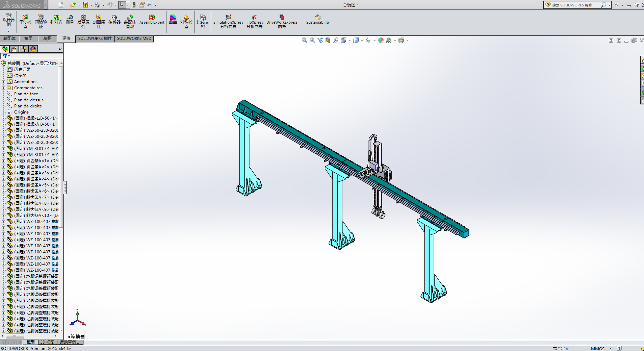The height and width of the screenshot is (351, 644).
Task: Click the Zoom to Fit magnifier icon
Action: (304, 40)
